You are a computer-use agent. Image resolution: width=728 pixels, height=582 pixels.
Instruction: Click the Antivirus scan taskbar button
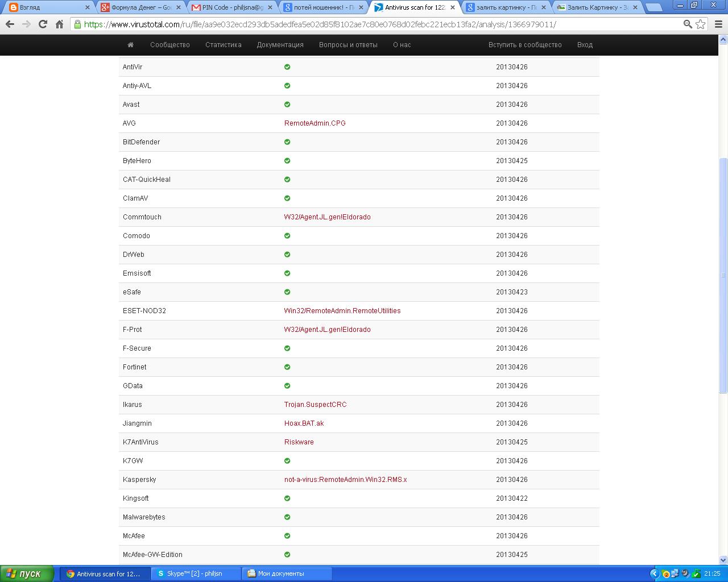(x=105, y=573)
